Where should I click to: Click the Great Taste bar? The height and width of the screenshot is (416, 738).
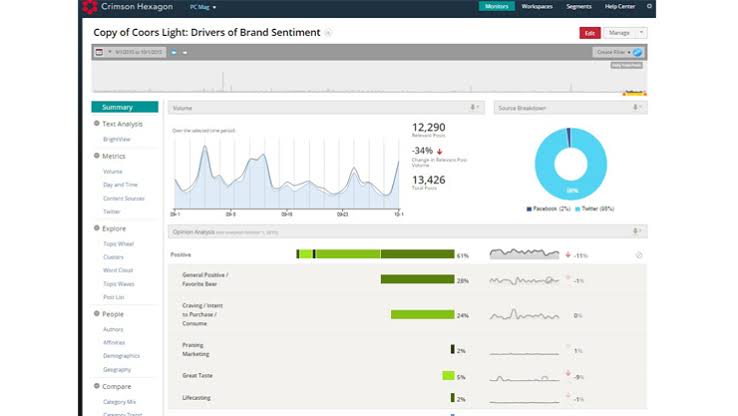click(449, 376)
